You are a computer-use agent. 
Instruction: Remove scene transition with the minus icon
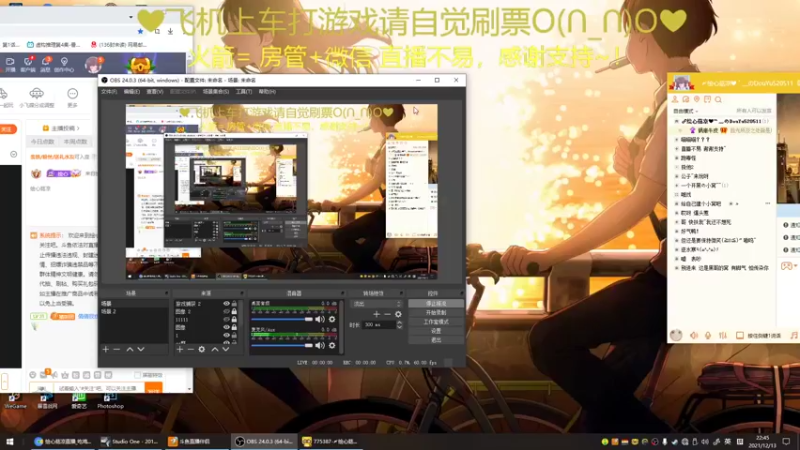(387, 314)
